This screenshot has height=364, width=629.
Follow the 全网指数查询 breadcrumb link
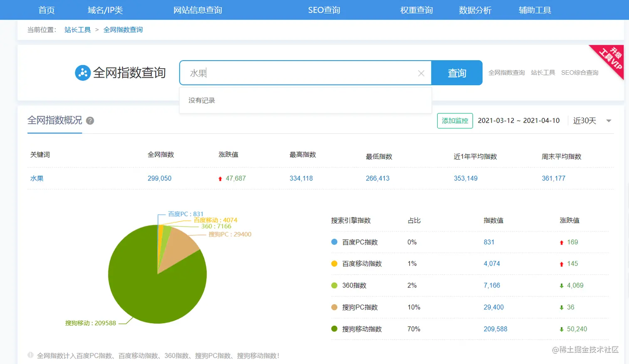point(123,30)
